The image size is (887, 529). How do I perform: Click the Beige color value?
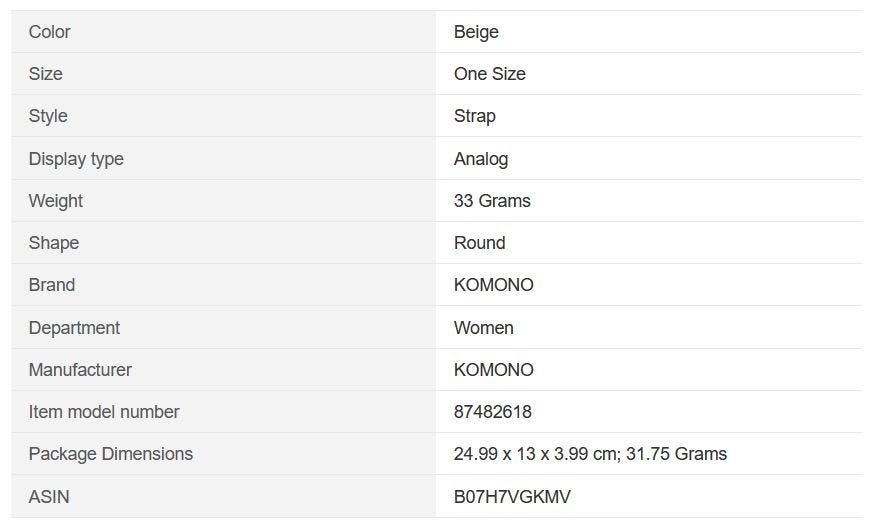[476, 32]
